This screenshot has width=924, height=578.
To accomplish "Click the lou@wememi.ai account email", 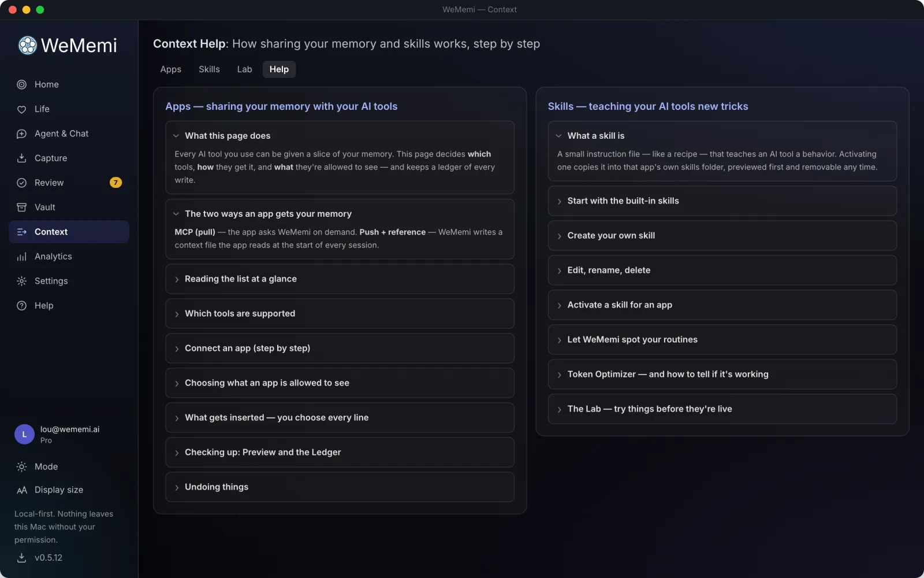I will click(70, 429).
